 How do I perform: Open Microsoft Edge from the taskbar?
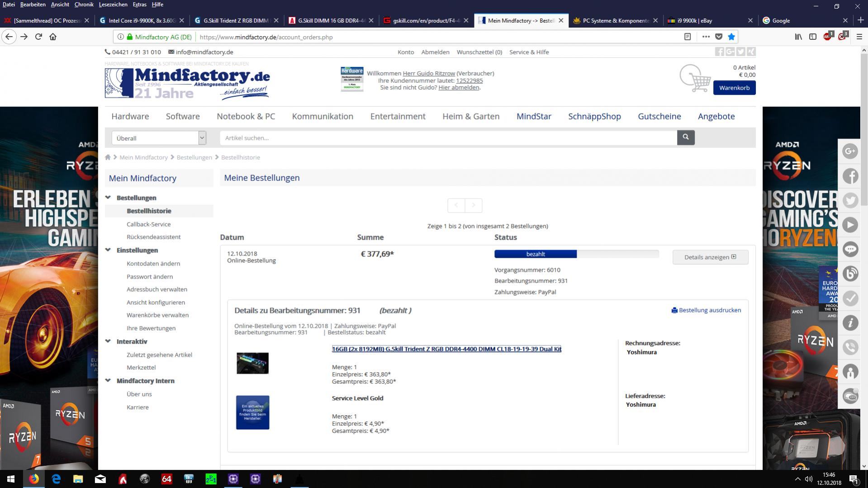point(56,479)
